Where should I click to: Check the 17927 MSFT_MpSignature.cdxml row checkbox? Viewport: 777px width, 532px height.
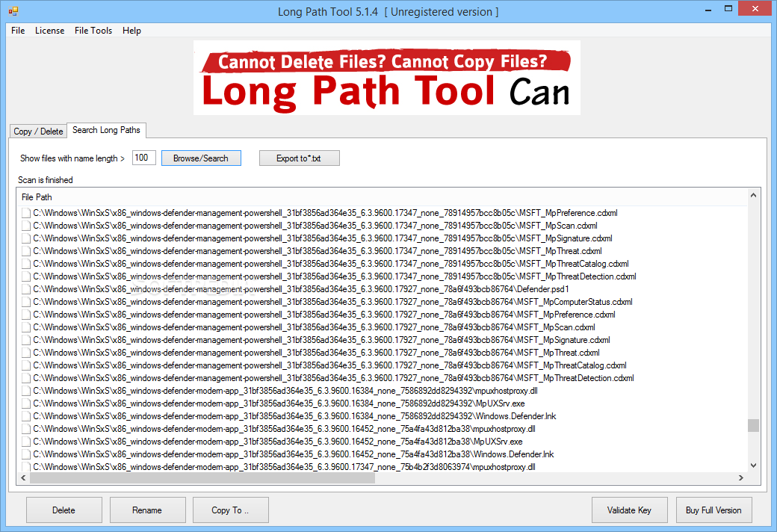point(26,340)
